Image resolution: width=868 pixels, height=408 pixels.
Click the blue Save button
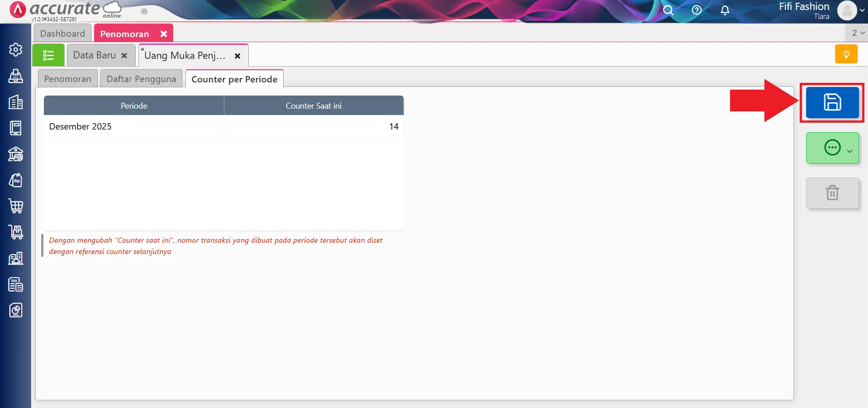click(x=832, y=102)
